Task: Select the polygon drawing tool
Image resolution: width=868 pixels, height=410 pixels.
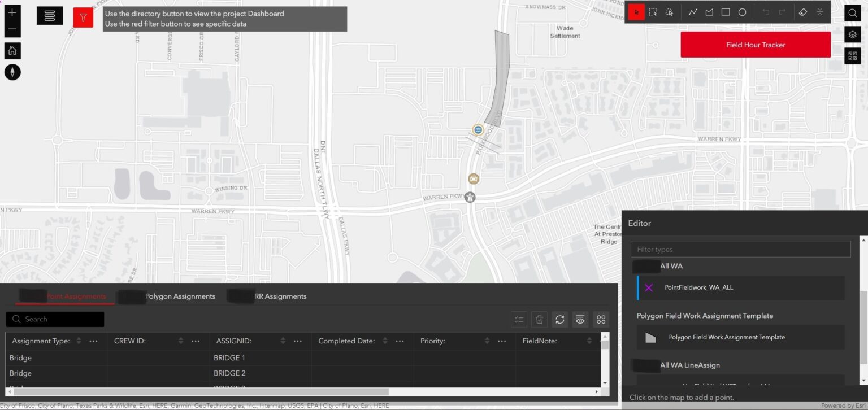Action: pyautogui.click(x=709, y=12)
